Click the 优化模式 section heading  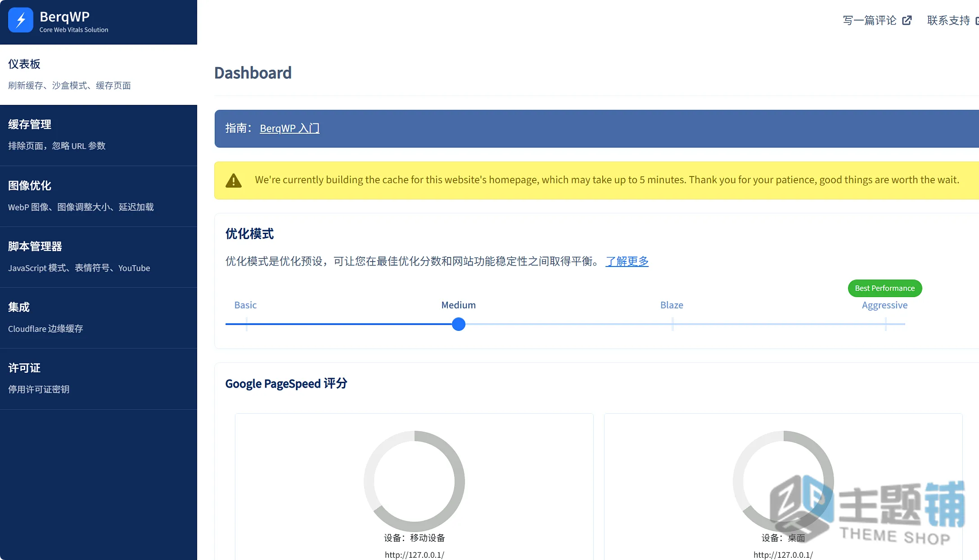pyautogui.click(x=249, y=234)
